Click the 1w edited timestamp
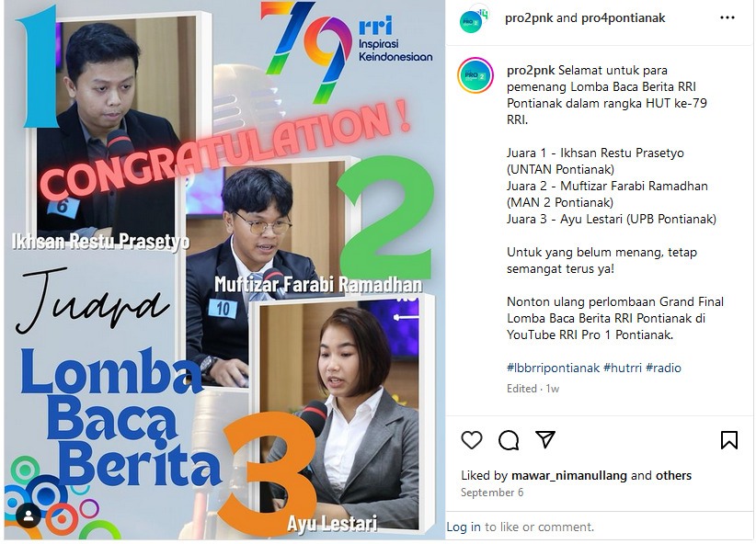The height and width of the screenshot is (544, 756). click(553, 389)
